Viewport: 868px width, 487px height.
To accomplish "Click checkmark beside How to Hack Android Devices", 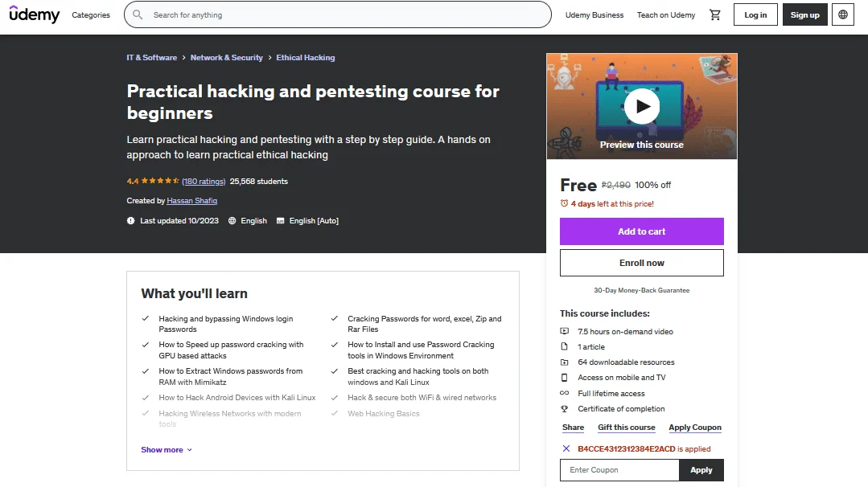I will click(146, 398).
